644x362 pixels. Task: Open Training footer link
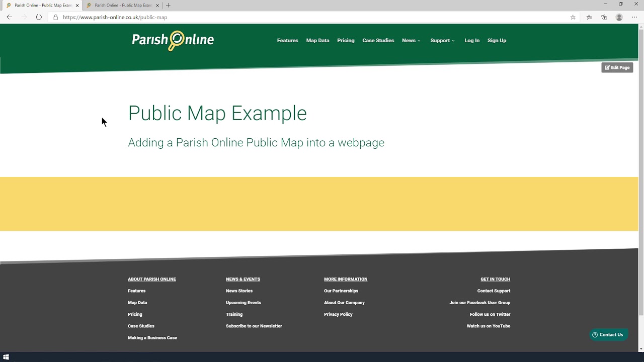pyautogui.click(x=234, y=314)
